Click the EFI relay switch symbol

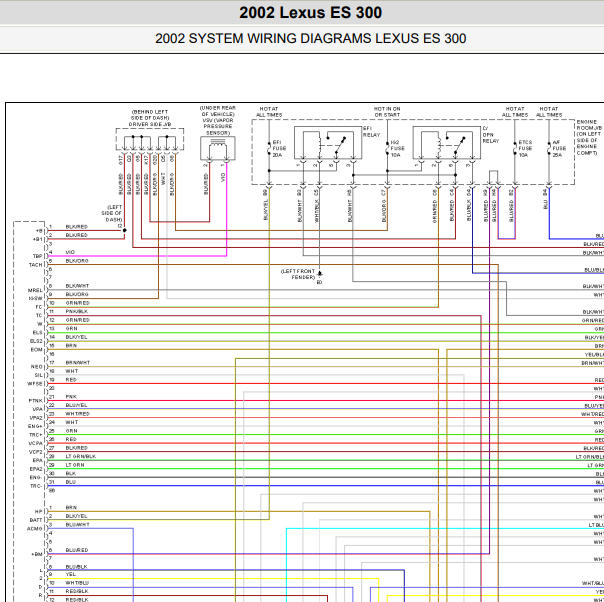coord(336,145)
